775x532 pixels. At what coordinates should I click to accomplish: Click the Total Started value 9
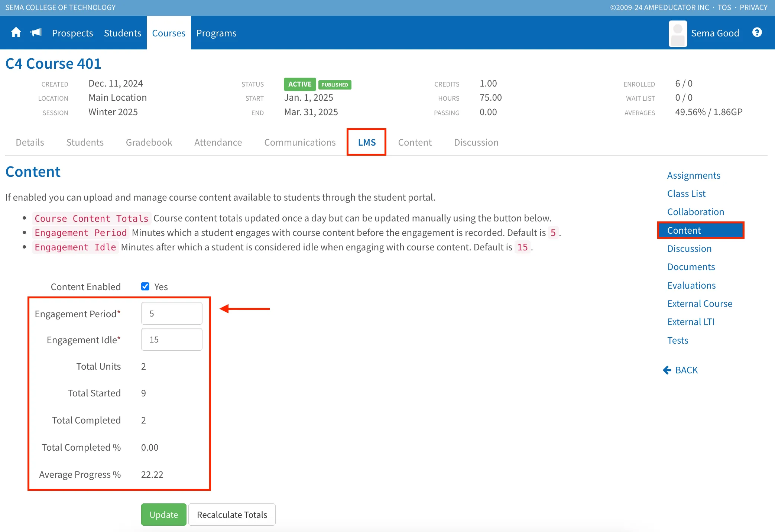(x=143, y=393)
